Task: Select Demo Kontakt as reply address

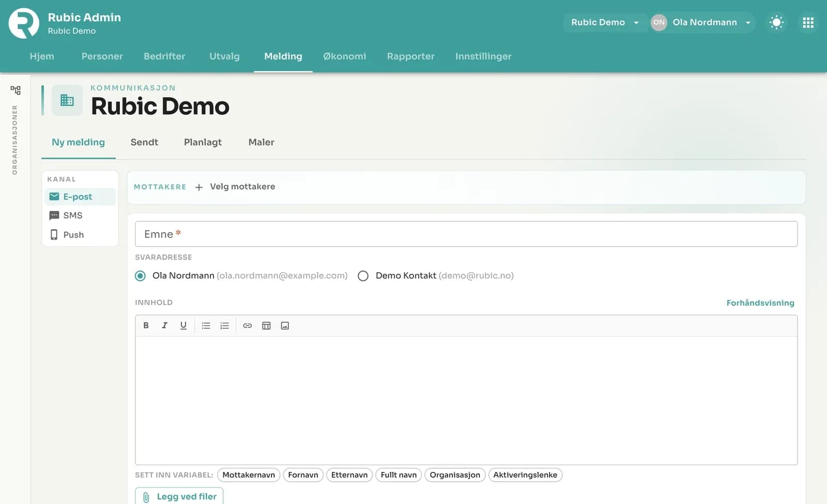Action: (363, 276)
